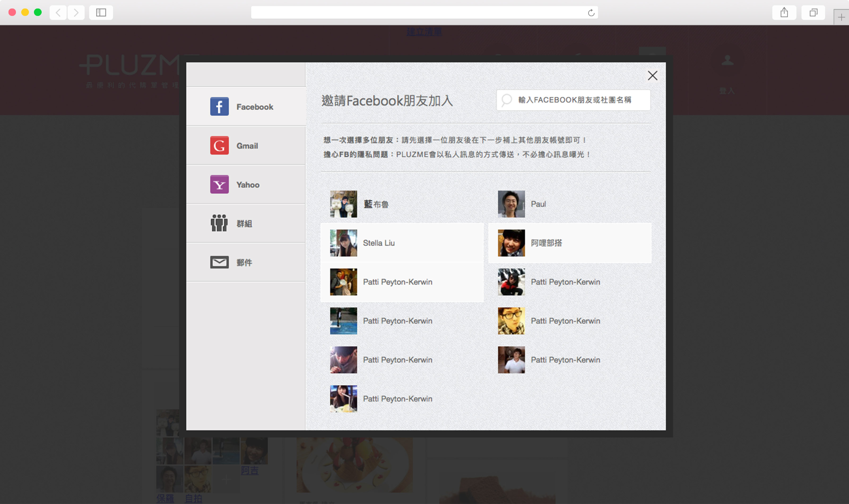This screenshot has height=504, width=849.
Task: Click the 郵件 envelope mail icon
Action: point(219,262)
